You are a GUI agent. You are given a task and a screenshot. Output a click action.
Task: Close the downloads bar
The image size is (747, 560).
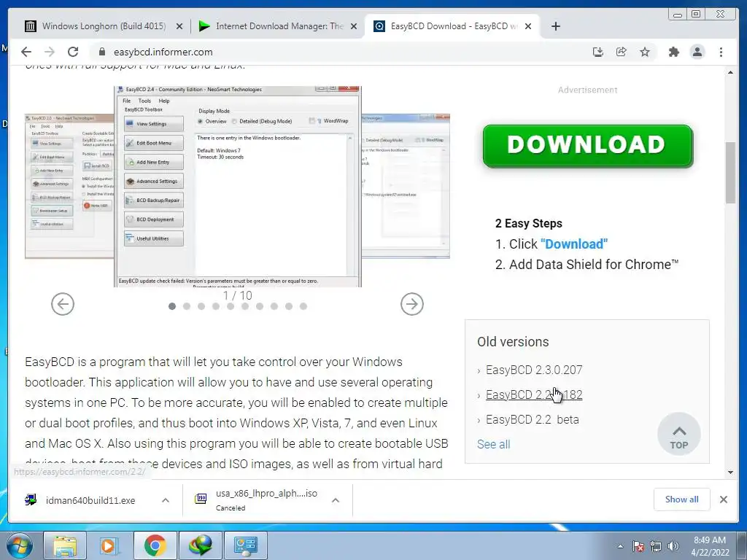(723, 499)
